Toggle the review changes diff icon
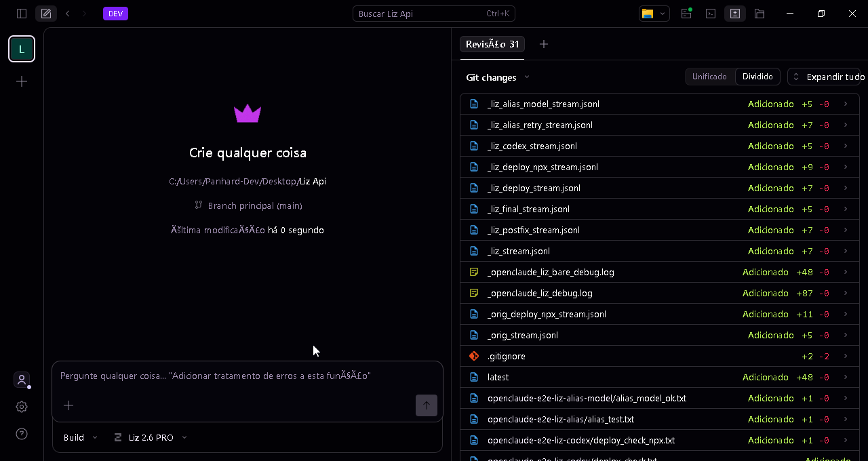Screen dimensions: 868x461 735,14
